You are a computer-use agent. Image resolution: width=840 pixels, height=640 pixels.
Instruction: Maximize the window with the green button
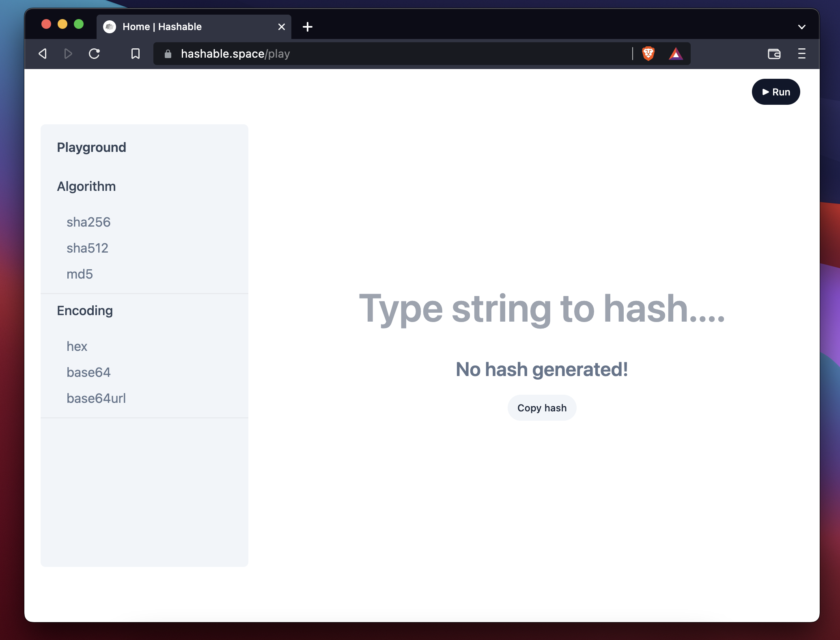point(79,24)
